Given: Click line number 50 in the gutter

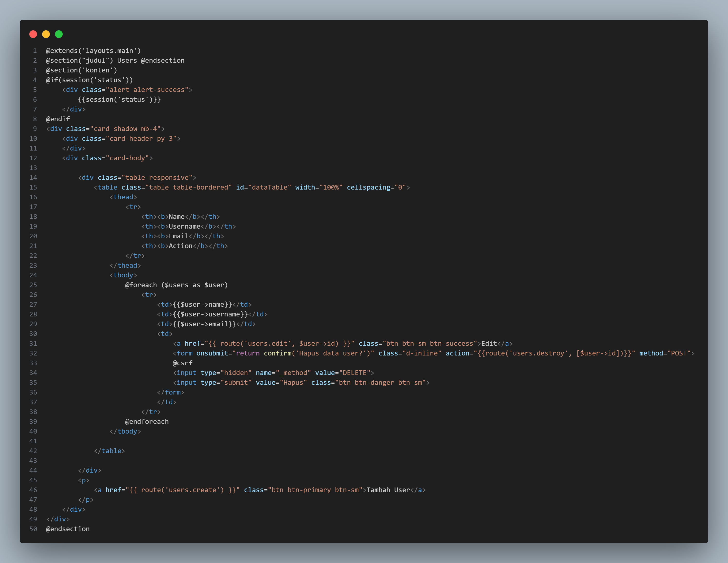Looking at the screenshot, I should click(x=33, y=529).
